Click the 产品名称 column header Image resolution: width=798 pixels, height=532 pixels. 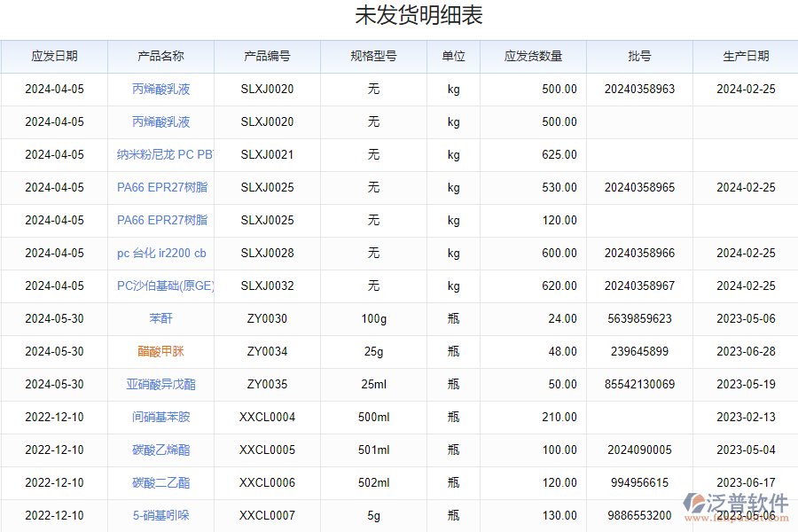(160, 56)
